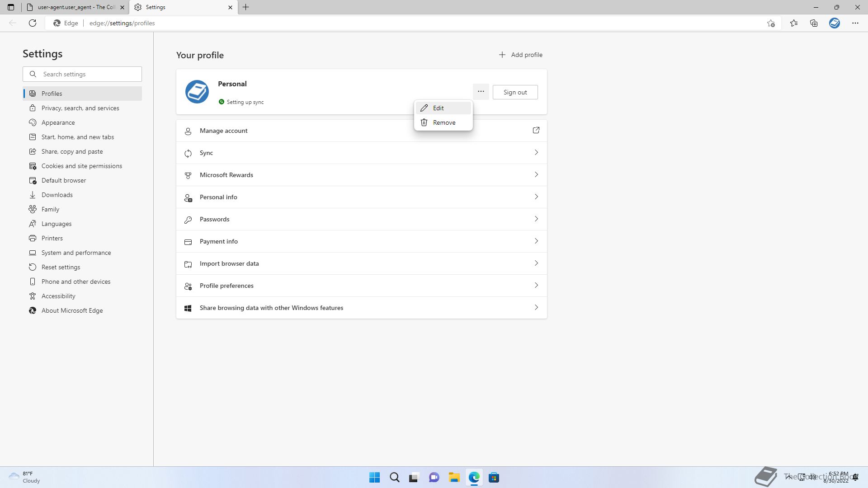Open taskbar Search

point(394,478)
